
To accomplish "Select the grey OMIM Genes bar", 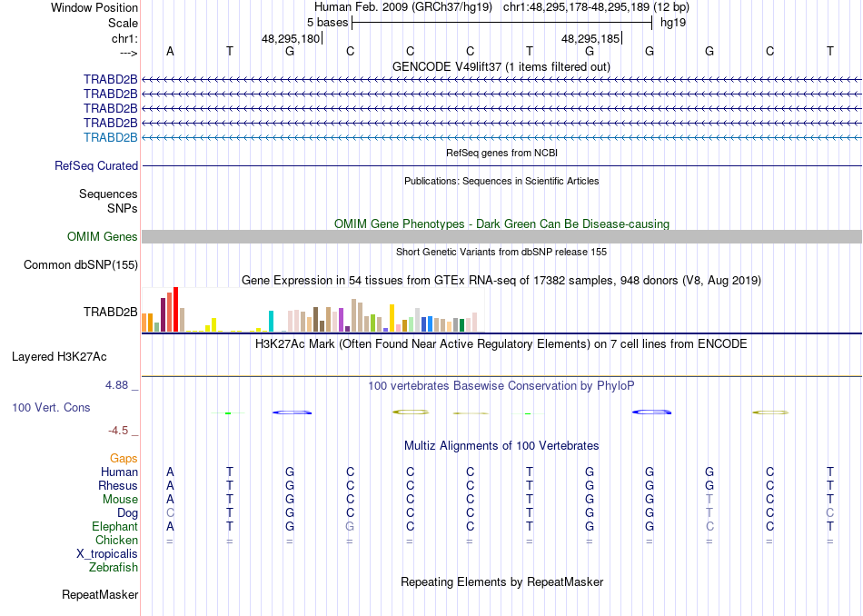I will click(501, 237).
